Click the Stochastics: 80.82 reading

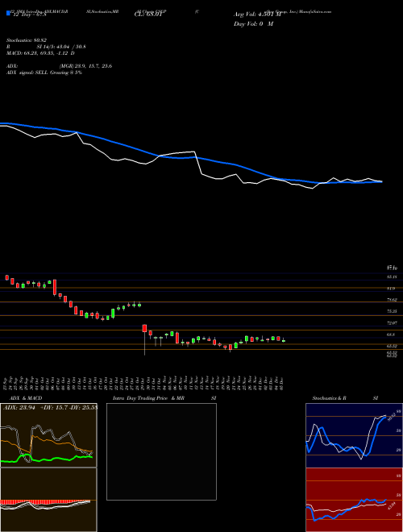coord(26,40)
